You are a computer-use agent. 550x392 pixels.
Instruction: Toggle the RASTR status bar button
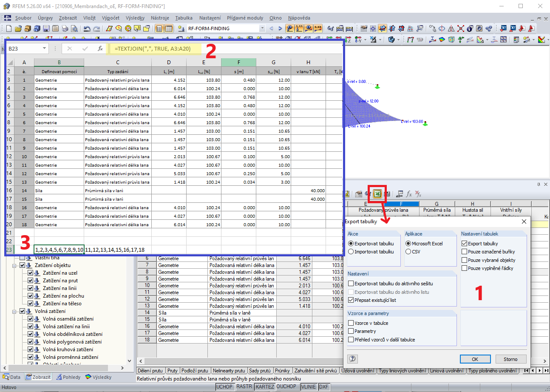click(244, 387)
